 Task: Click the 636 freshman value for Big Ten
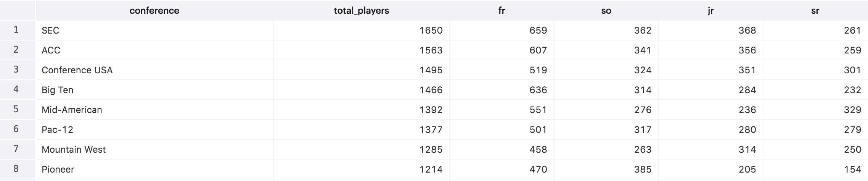pyautogui.click(x=502, y=90)
